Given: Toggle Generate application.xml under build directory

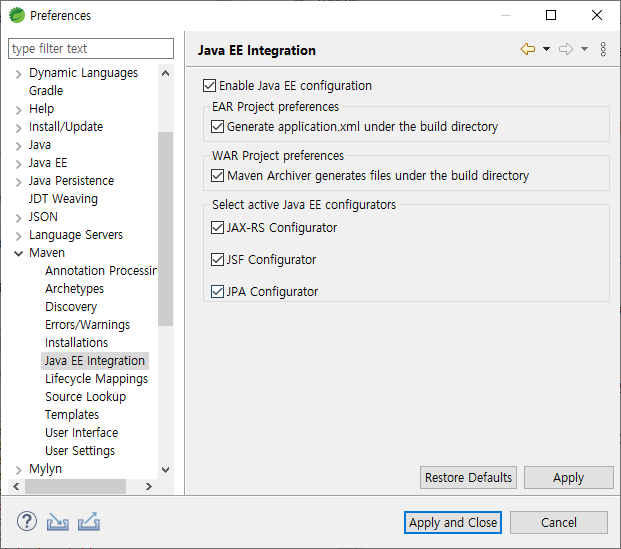Looking at the screenshot, I should click(217, 127).
